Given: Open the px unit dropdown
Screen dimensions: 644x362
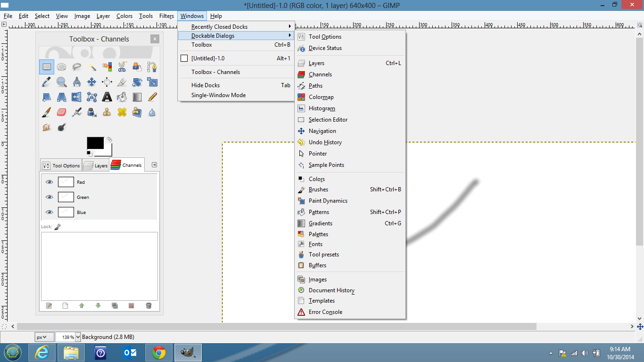Looking at the screenshot, I should pyautogui.click(x=43, y=337).
